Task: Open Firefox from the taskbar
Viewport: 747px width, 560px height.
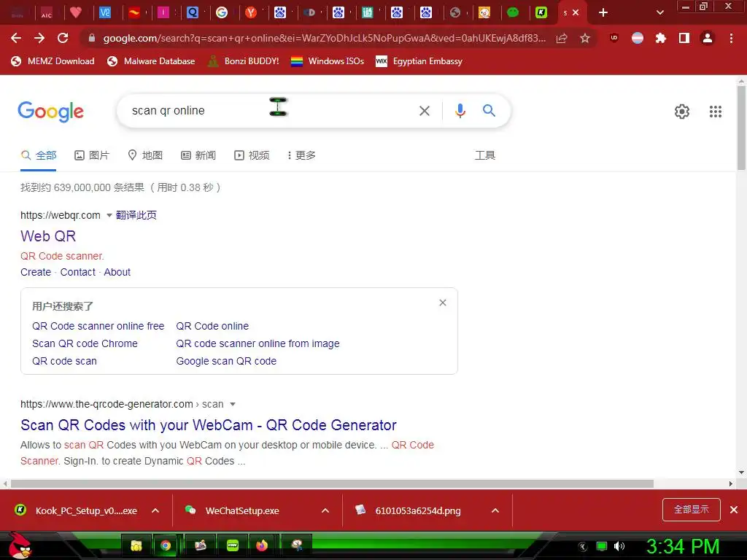Action: tap(262, 545)
